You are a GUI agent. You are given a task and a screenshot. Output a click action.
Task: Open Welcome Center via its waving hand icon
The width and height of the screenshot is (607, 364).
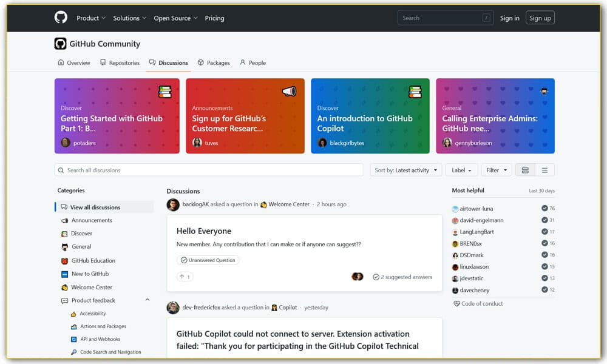point(64,287)
